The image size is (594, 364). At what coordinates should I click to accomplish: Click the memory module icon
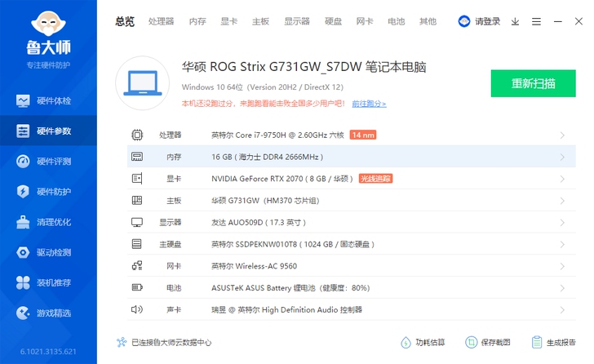click(x=137, y=157)
